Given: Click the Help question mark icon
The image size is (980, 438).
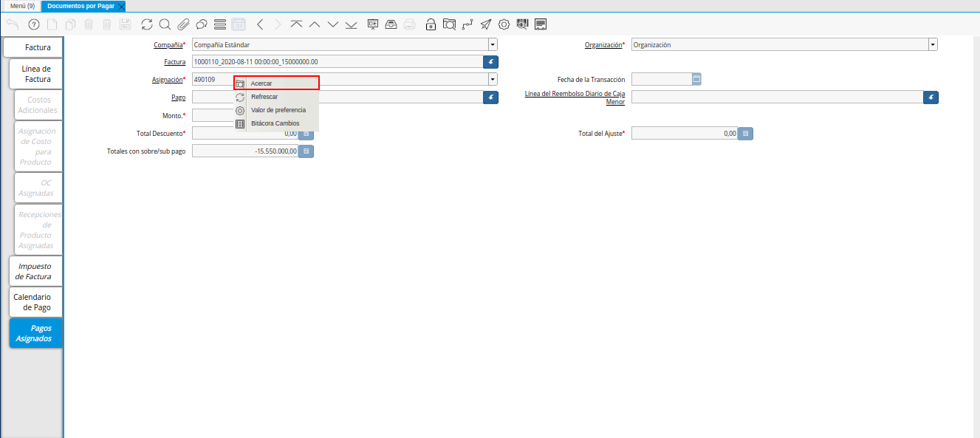Looking at the screenshot, I should [33, 24].
